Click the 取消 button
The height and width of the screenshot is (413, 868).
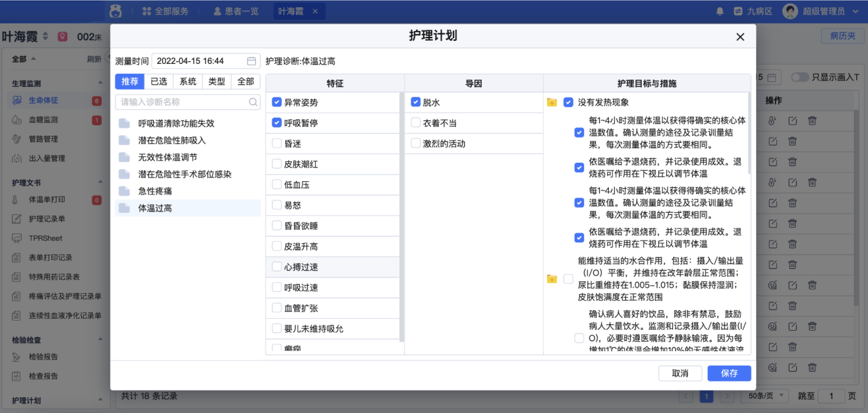click(680, 373)
